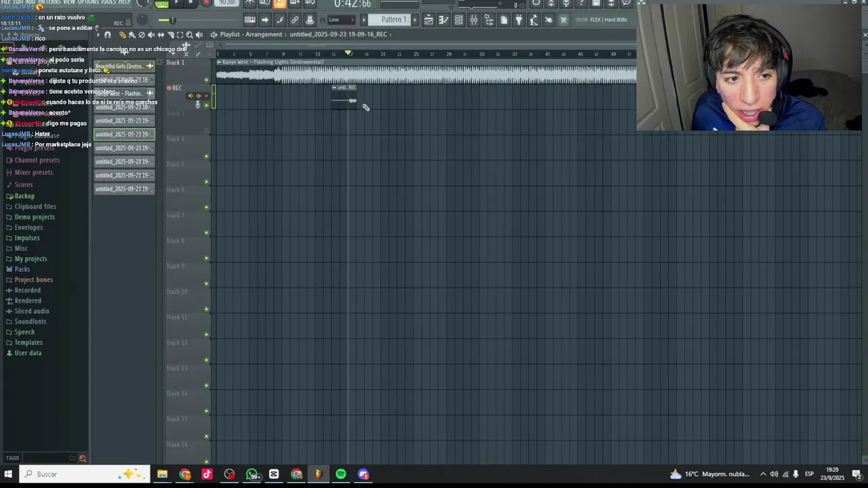The image size is (868, 488).
Task: Expand the Mixer presets folder
Action: [x=29, y=173]
